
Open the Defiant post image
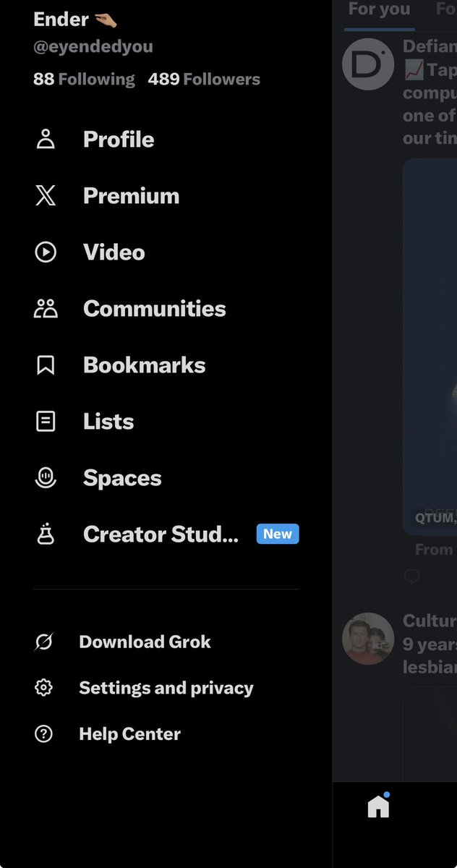point(430,347)
